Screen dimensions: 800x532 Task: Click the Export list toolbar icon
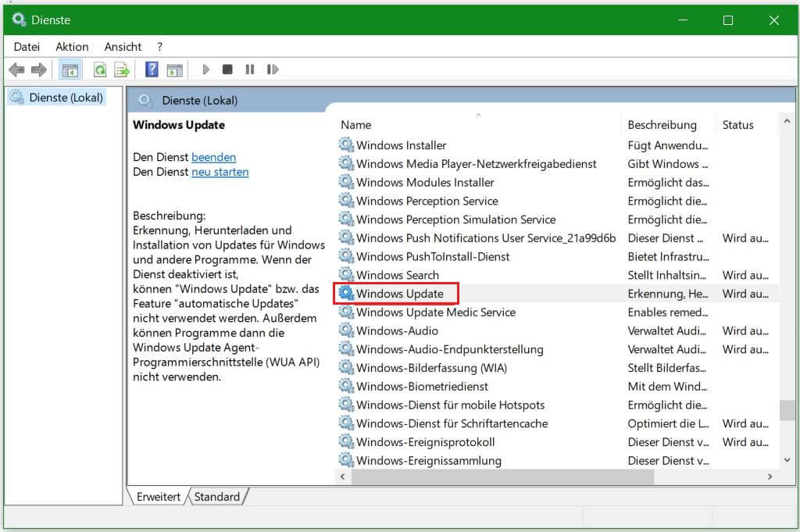(122, 70)
